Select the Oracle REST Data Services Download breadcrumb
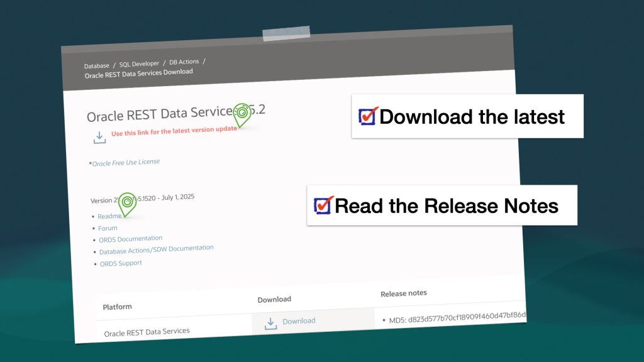644x362 pixels. [139, 74]
